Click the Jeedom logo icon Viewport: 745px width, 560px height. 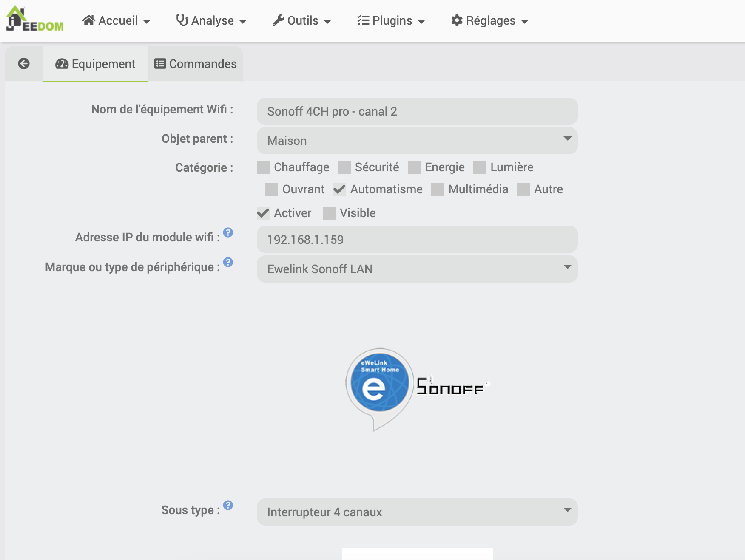(x=34, y=20)
